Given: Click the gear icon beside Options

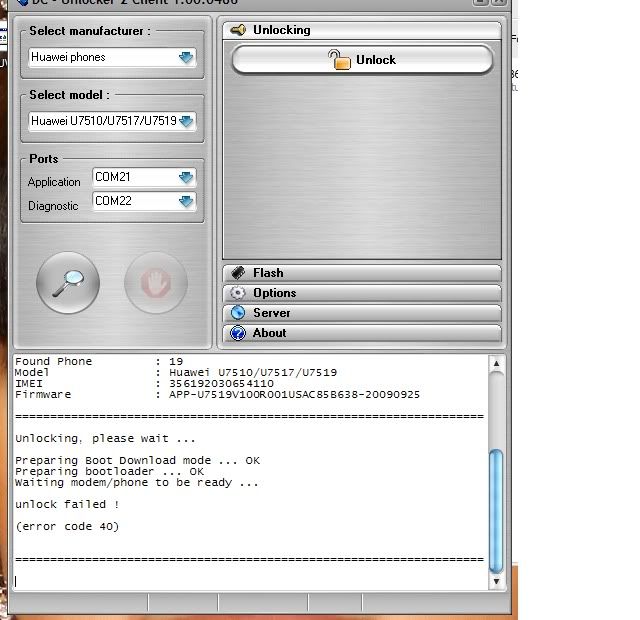Looking at the screenshot, I should (238, 293).
